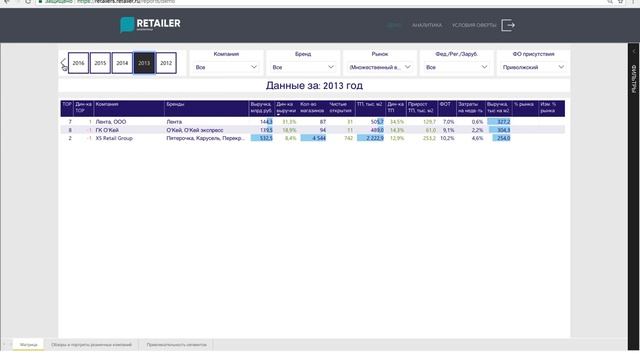This screenshot has width=640, height=360.
Task: Select year 2015 button
Action: [x=100, y=63]
